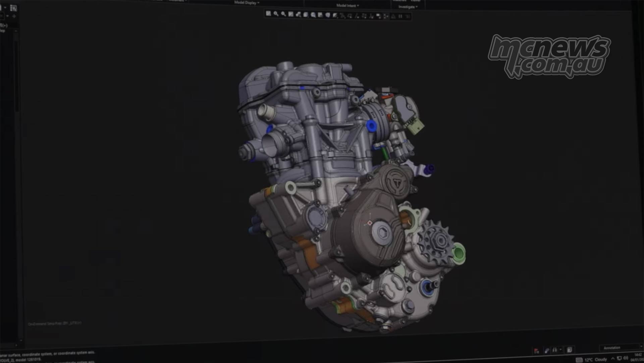Activate the Zoom Out tool
The width and height of the screenshot is (644, 363).
pos(283,14)
